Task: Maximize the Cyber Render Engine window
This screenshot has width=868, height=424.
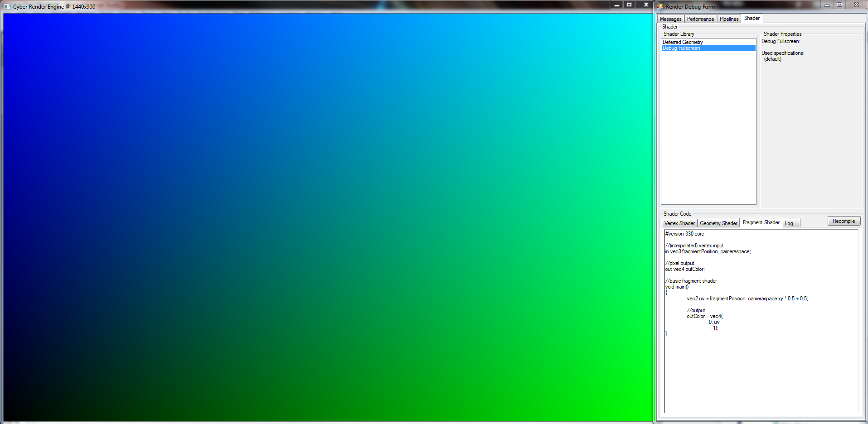Action: point(629,5)
